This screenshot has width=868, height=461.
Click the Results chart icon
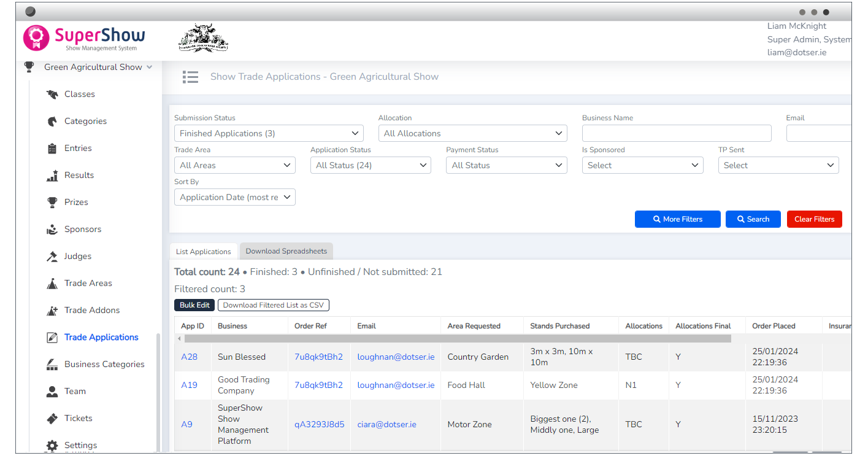[x=52, y=176]
